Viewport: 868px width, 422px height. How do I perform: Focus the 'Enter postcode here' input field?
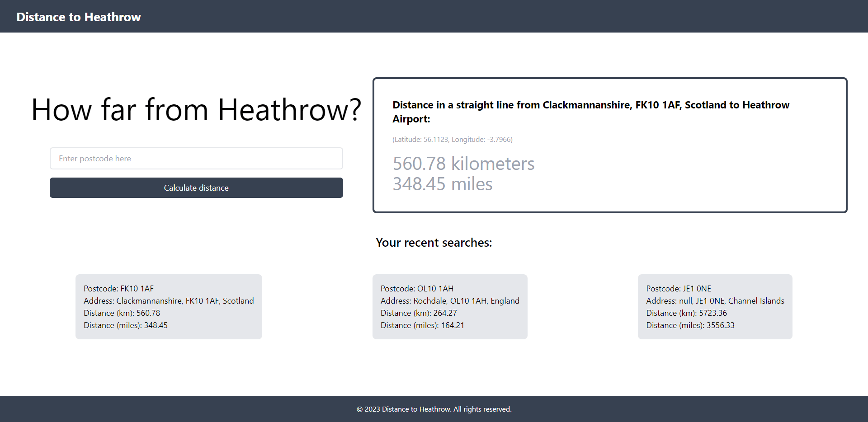pos(196,159)
